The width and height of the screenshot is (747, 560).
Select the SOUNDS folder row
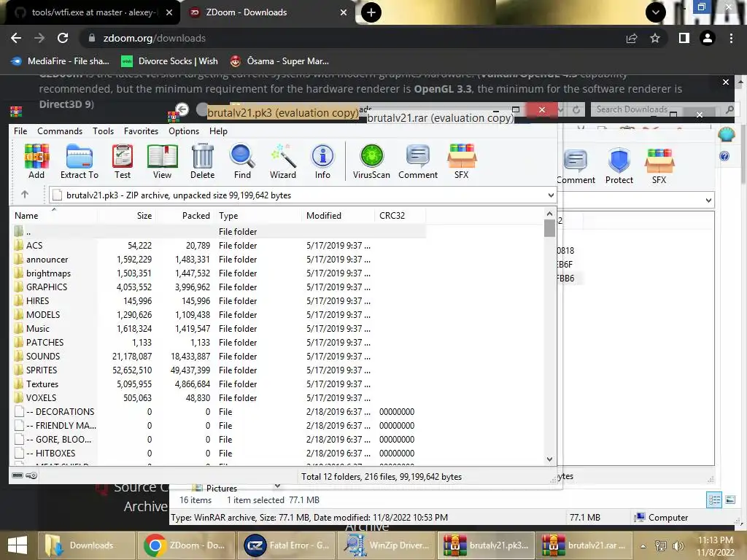click(217, 356)
